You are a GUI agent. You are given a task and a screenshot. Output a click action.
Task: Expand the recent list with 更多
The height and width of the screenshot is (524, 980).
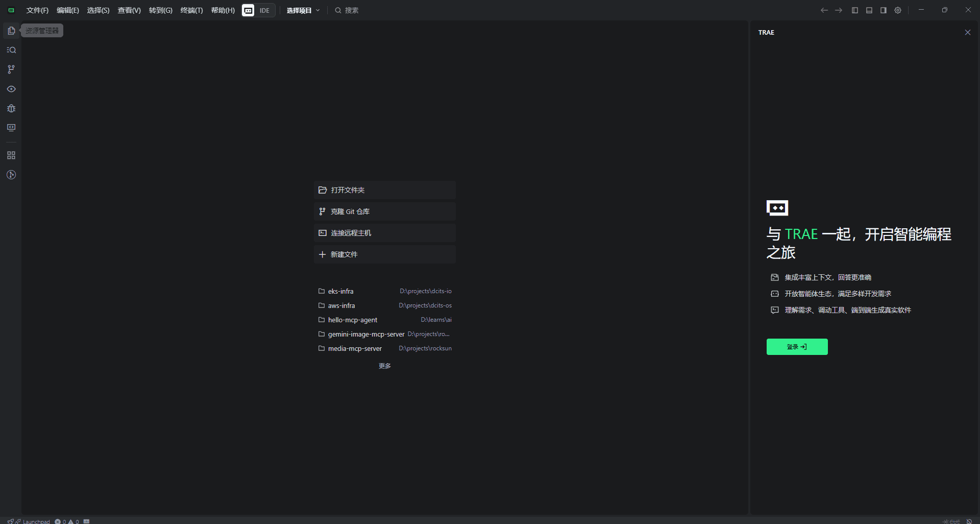(384, 366)
